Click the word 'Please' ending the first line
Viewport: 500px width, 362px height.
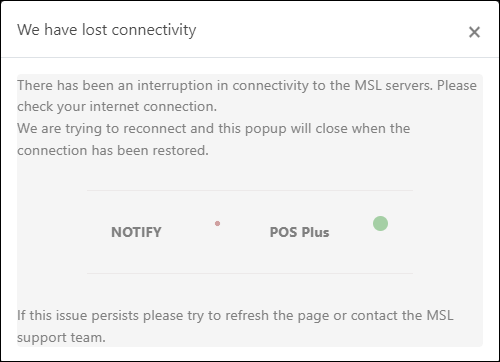[457, 85]
